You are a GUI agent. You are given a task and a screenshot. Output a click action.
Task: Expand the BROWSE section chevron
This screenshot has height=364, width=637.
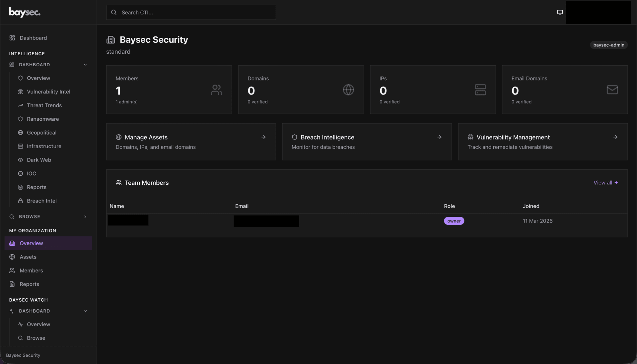(85, 217)
